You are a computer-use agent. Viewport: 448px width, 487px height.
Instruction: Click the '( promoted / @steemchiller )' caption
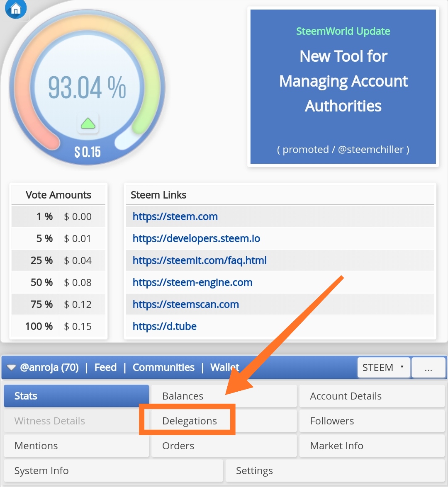click(x=343, y=149)
